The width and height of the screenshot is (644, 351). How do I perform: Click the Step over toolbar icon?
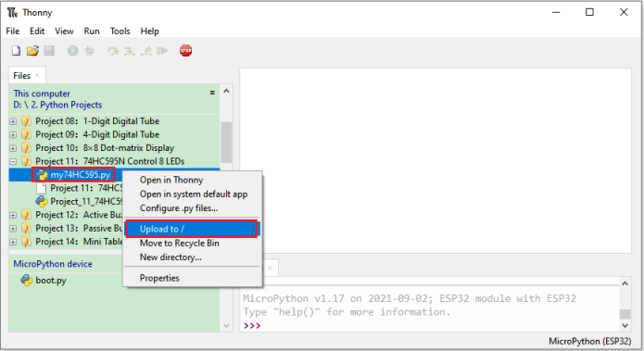point(112,51)
